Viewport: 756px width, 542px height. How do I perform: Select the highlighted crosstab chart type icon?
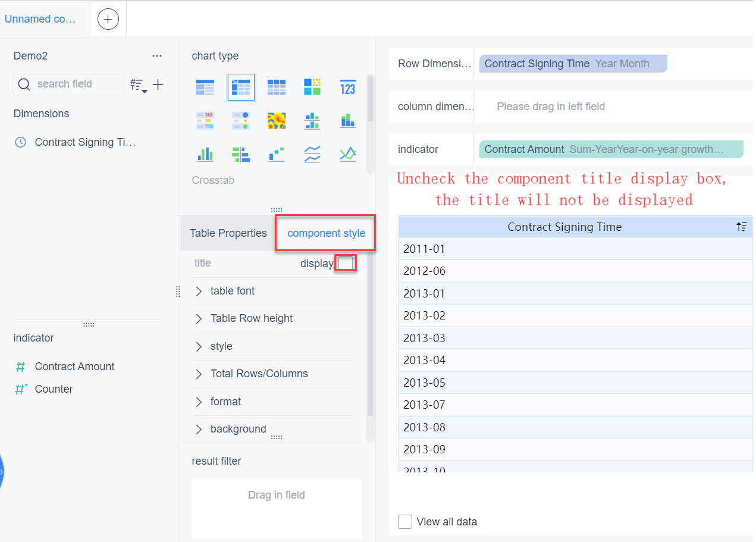pyautogui.click(x=241, y=88)
